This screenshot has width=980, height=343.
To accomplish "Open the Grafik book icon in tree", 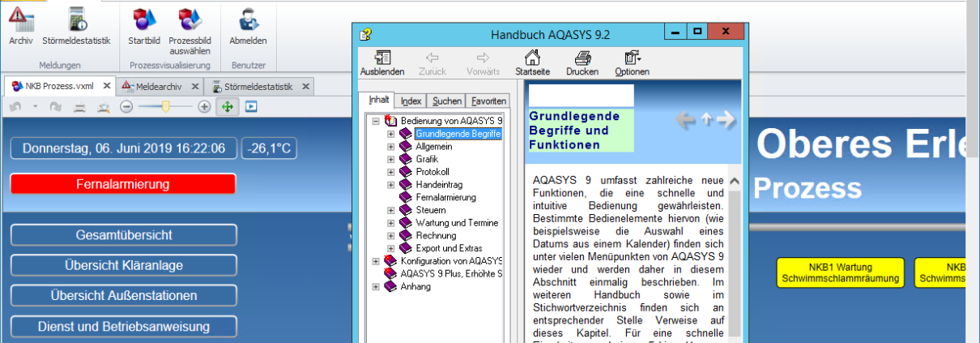I will (x=406, y=159).
